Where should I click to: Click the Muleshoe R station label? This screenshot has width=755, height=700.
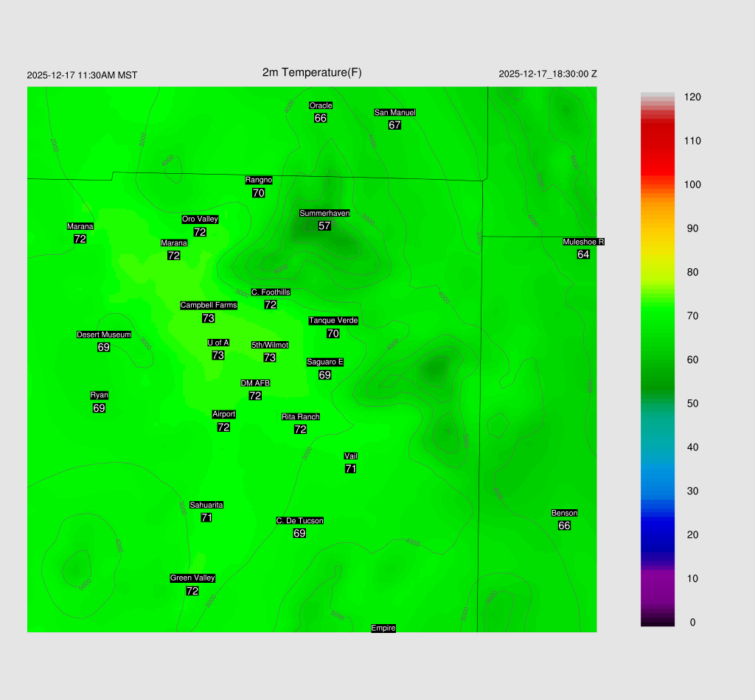583,242
